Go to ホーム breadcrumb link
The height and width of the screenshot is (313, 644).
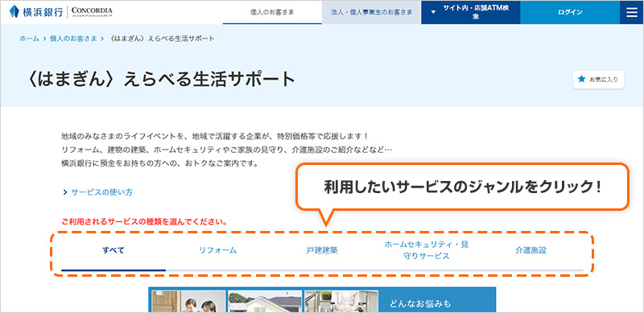29,39
